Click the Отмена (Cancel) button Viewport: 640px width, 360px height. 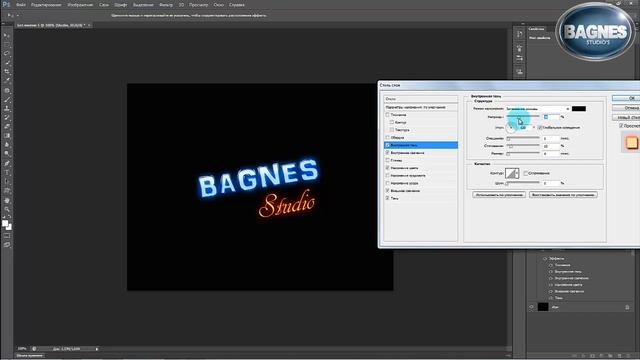pyautogui.click(x=626, y=108)
